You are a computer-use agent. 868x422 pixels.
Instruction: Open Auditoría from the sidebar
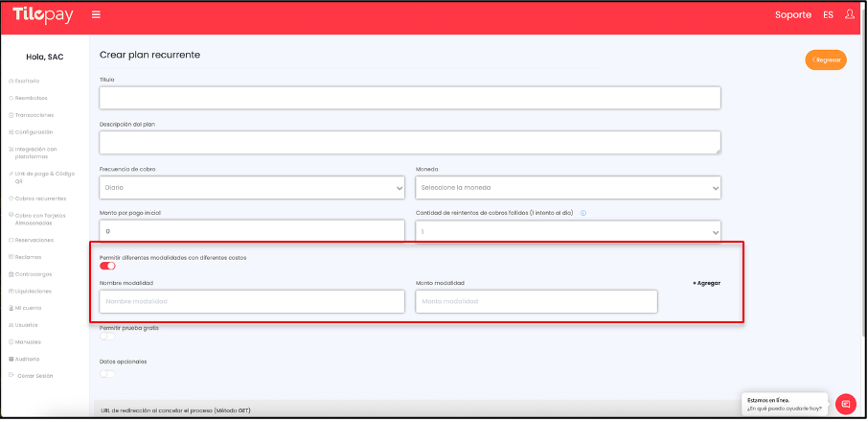[x=28, y=359]
